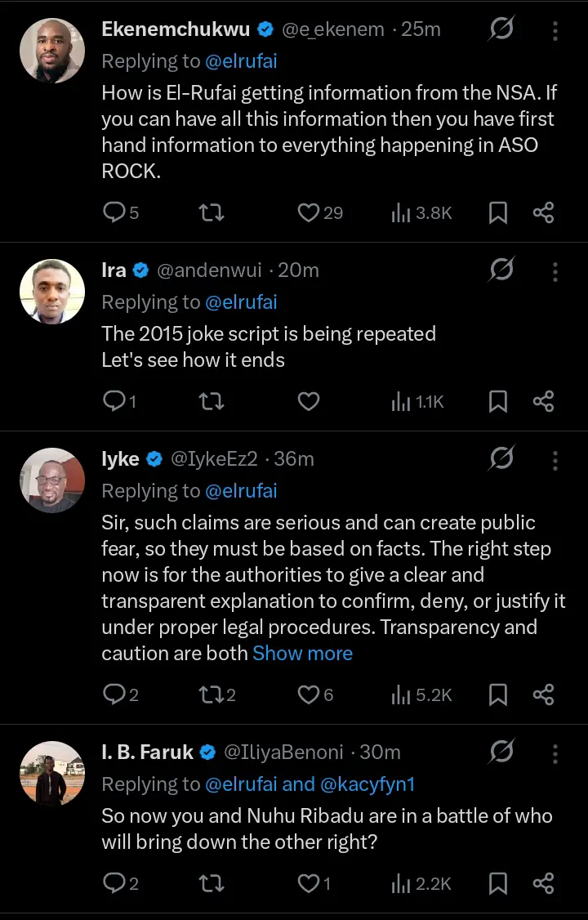Share Iyke's tweet
This screenshot has width=588, height=920.
pyautogui.click(x=544, y=694)
